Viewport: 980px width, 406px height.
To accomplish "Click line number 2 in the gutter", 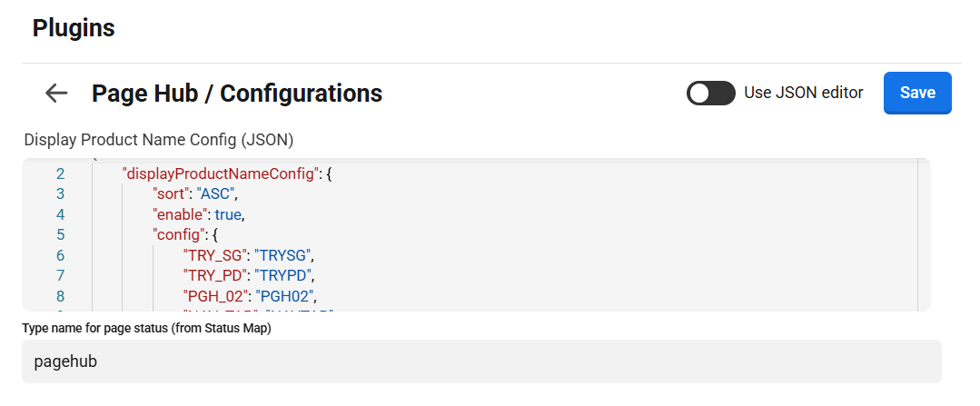I will [60, 173].
